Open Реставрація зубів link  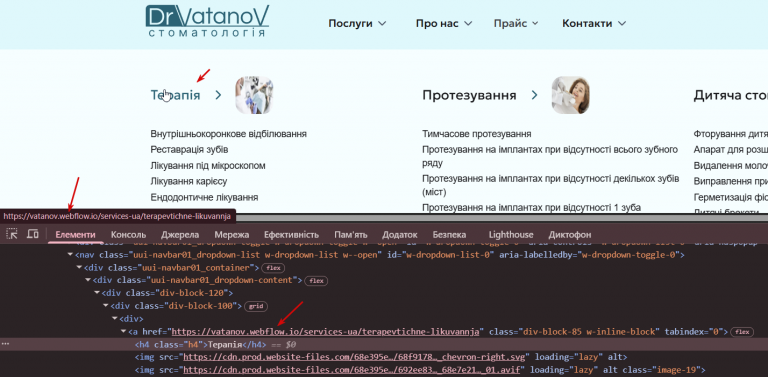pos(189,149)
